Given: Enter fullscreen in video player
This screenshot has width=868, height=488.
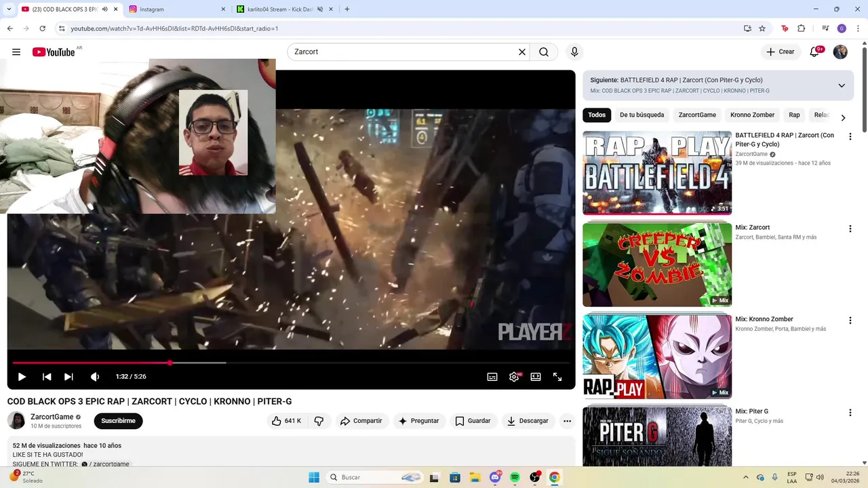Looking at the screenshot, I should pyautogui.click(x=557, y=377).
